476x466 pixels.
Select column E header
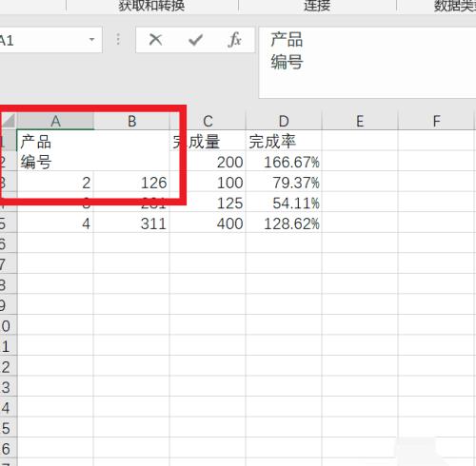click(360, 121)
